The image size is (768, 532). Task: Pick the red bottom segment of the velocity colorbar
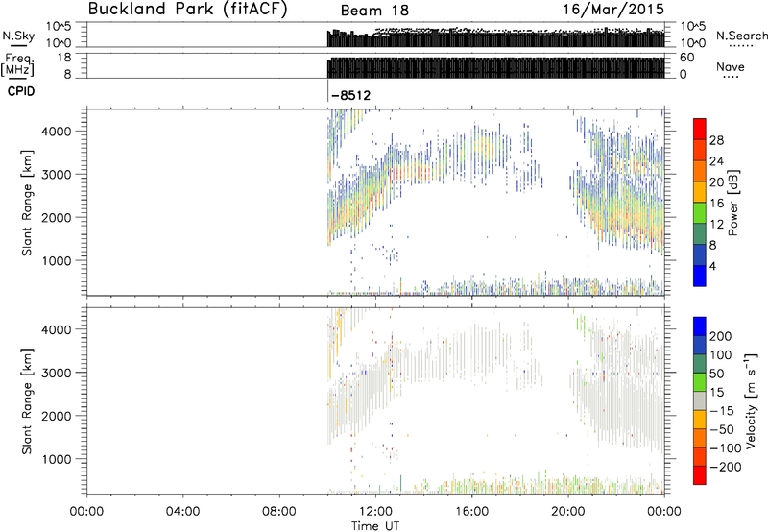[x=700, y=475]
